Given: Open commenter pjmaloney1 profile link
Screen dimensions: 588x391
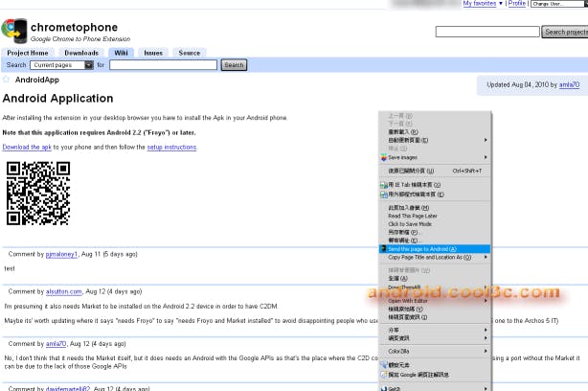Looking at the screenshot, I should [61, 254].
